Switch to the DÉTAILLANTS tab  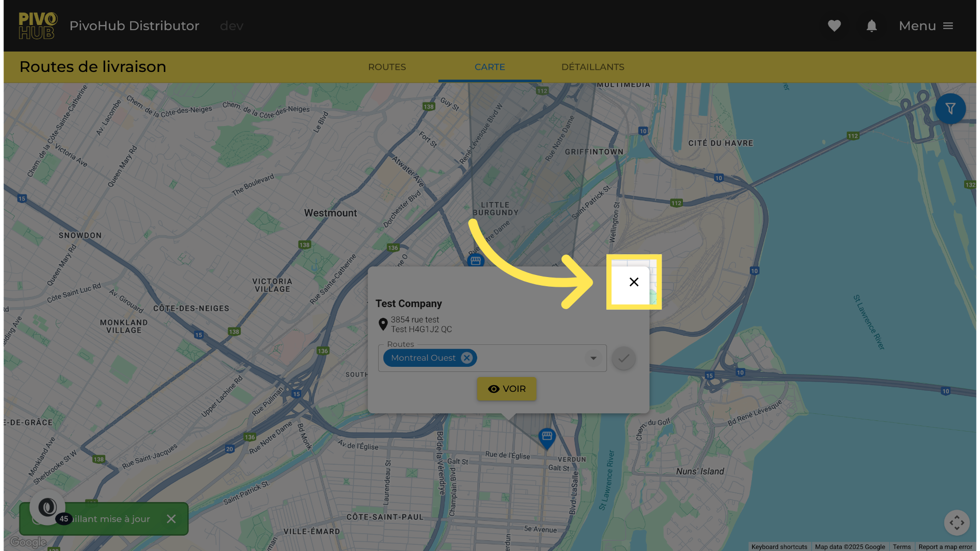pos(593,67)
